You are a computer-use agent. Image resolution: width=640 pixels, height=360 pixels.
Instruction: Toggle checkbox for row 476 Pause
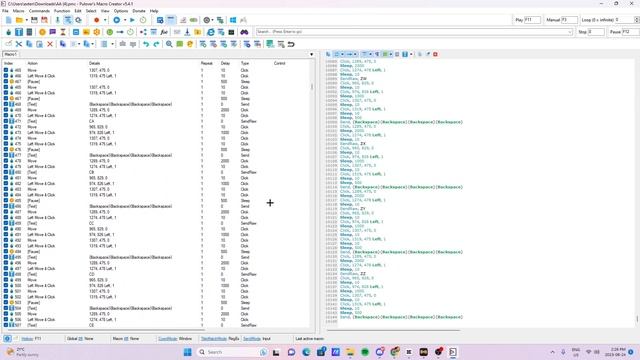click(6, 149)
